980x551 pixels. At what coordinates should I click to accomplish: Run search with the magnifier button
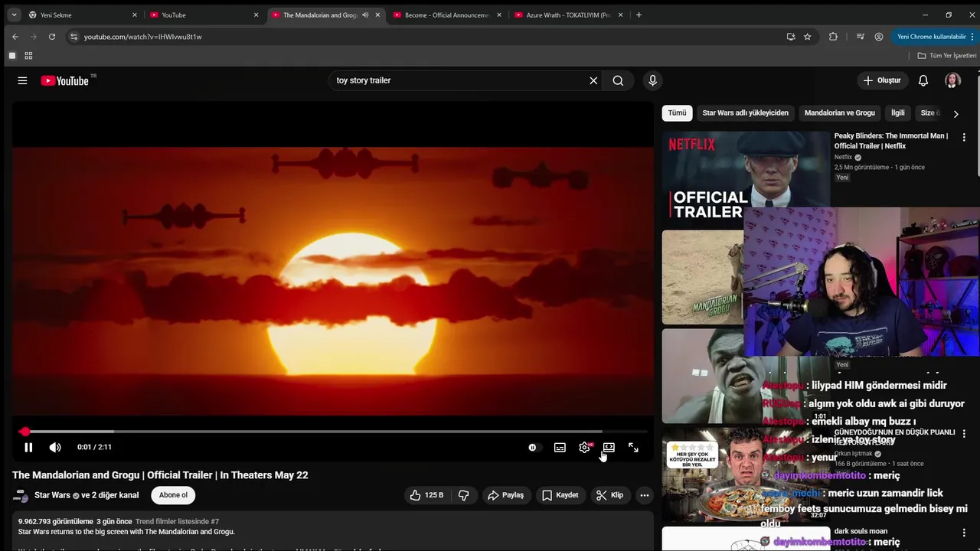[x=618, y=80]
